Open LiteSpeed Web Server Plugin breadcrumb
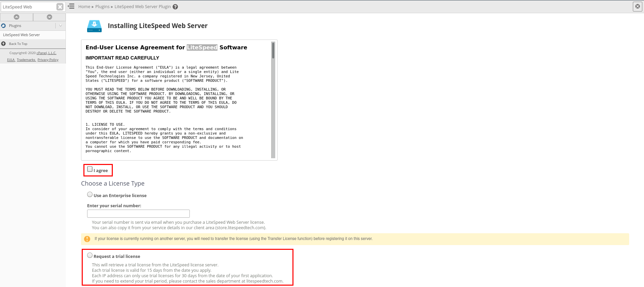Viewport: 644px width, 287px height. [143, 6]
